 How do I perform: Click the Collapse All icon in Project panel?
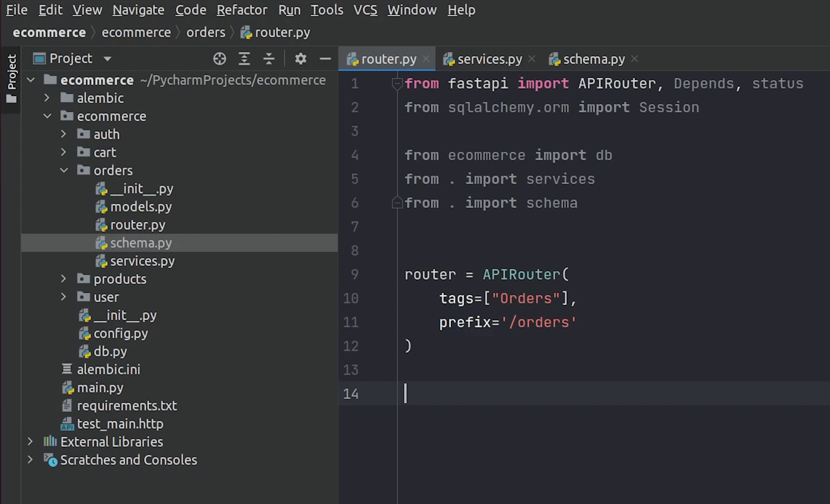(269, 59)
